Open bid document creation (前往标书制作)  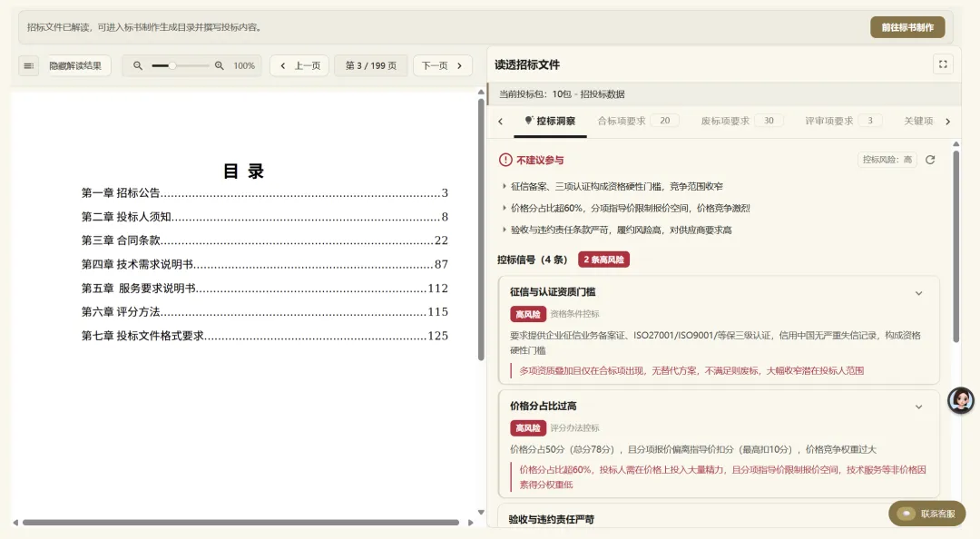coord(907,27)
